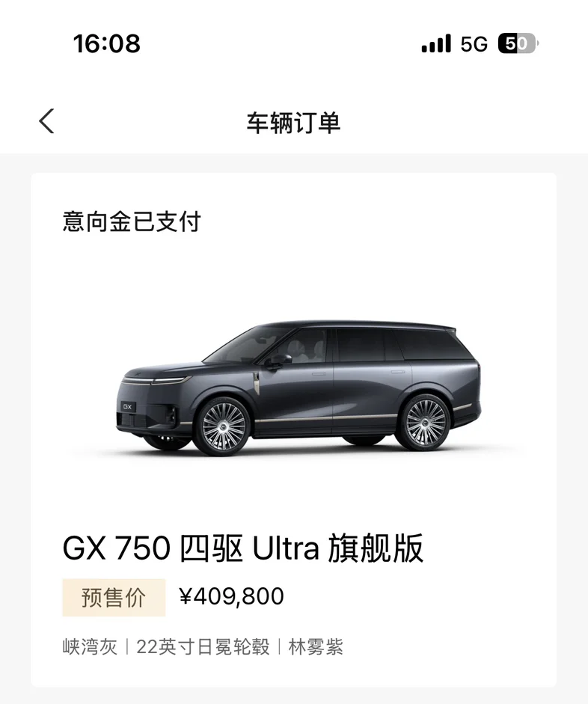The height and width of the screenshot is (704, 588).
Task: Tap the 林雾紫 interior color spec
Action: point(316,647)
